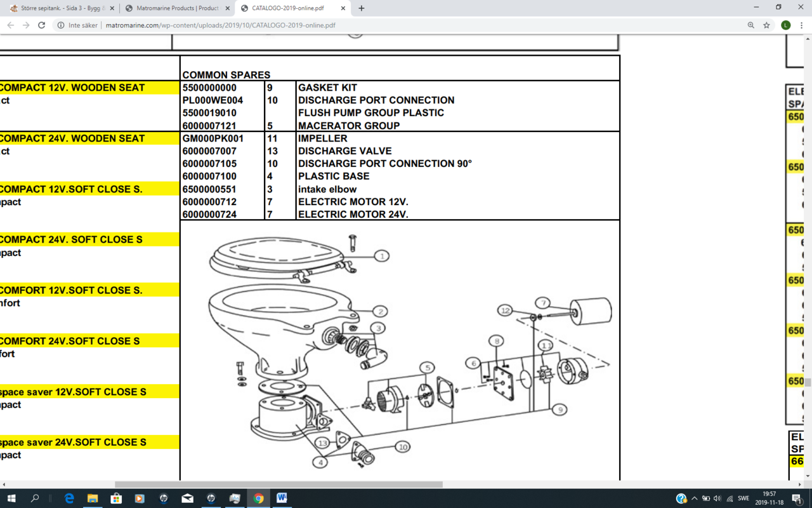Launch Microsoft Edge from the taskbar
The height and width of the screenshot is (508, 812).
pyautogui.click(x=69, y=498)
